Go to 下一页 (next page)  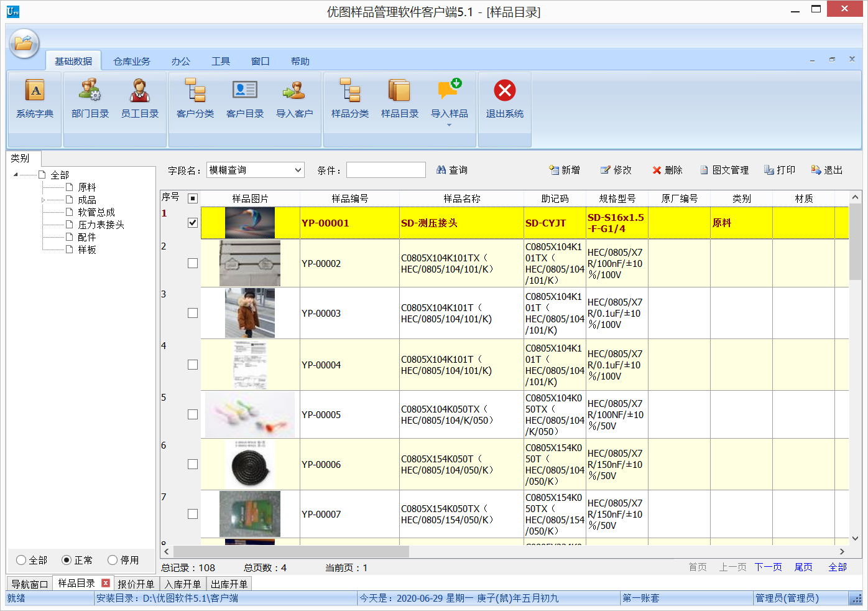point(768,567)
